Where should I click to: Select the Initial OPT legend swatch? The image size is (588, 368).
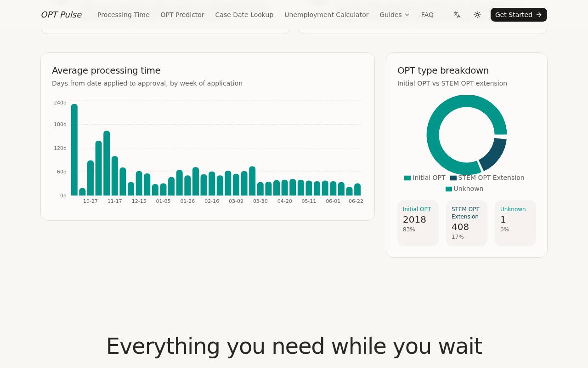[407, 178]
